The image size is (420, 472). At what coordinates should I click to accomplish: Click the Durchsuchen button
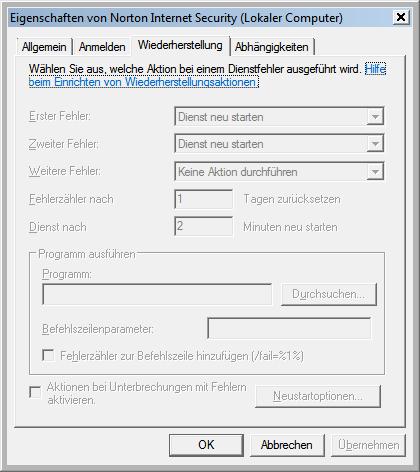pyautogui.click(x=329, y=294)
